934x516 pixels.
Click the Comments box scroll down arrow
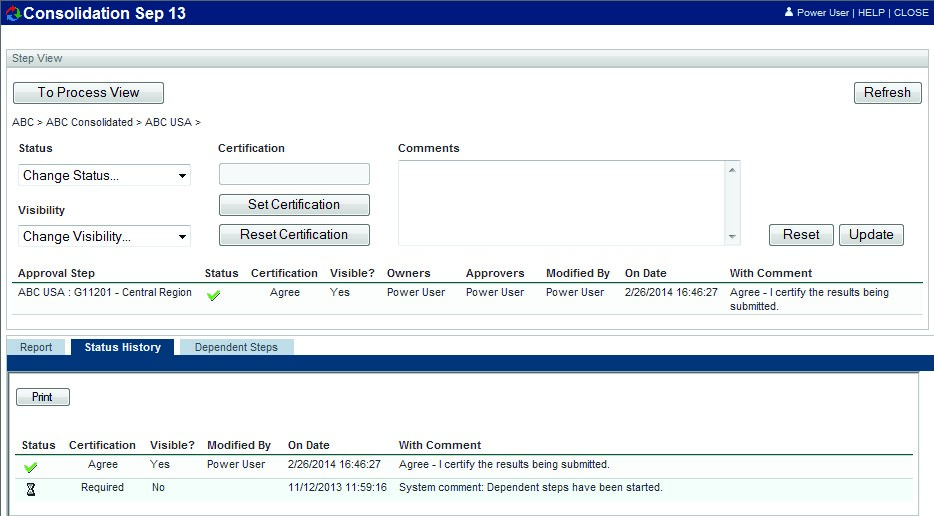pos(733,237)
